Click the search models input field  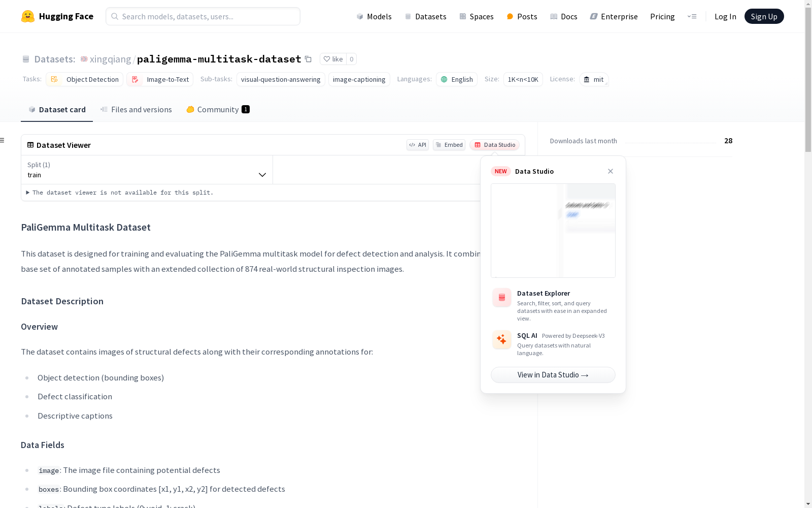[x=203, y=16]
